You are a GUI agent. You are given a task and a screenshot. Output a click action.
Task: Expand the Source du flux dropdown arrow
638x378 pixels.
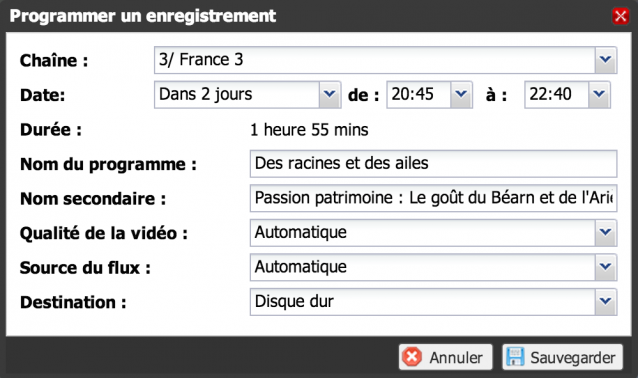(x=606, y=268)
